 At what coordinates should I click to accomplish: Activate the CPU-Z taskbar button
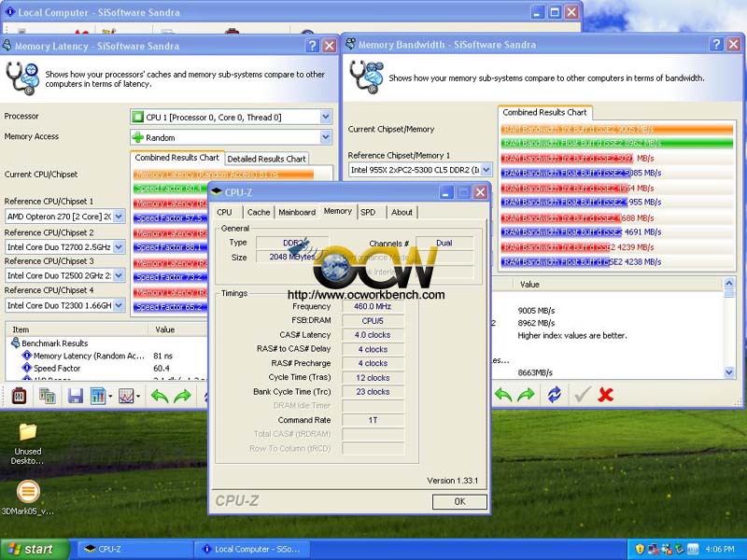pyautogui.click(x=134, y=549)
